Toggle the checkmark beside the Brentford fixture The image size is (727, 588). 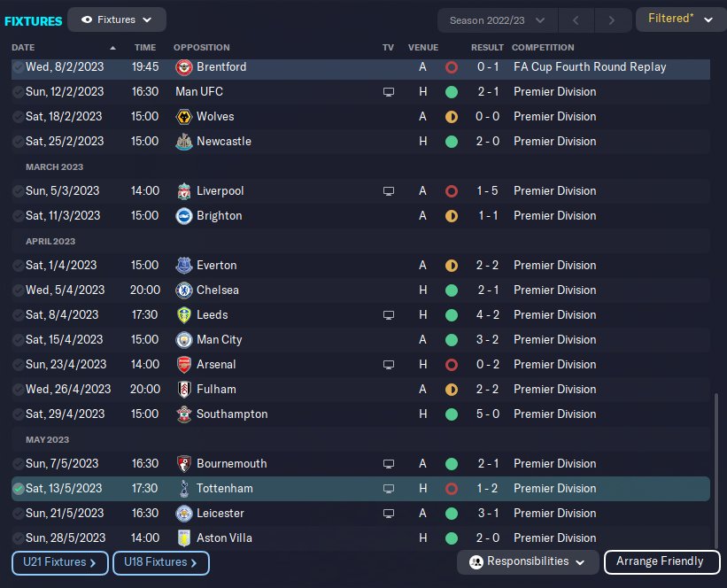tap(18, 67)
